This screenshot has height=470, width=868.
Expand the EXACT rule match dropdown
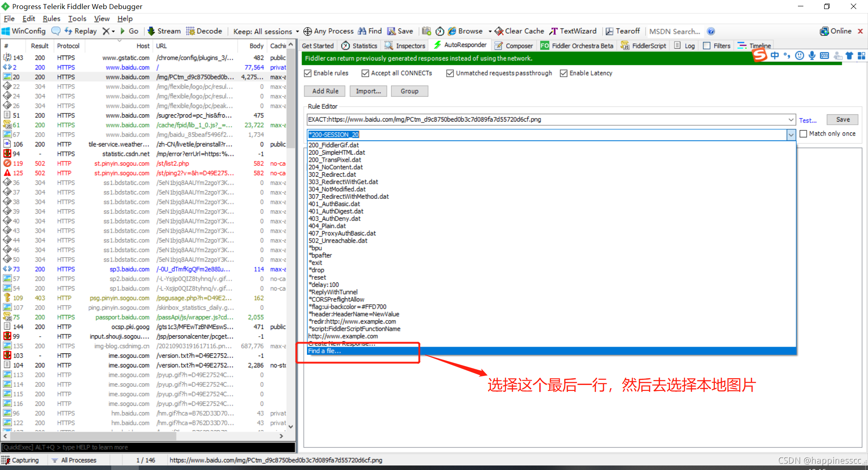coord(791,120)
